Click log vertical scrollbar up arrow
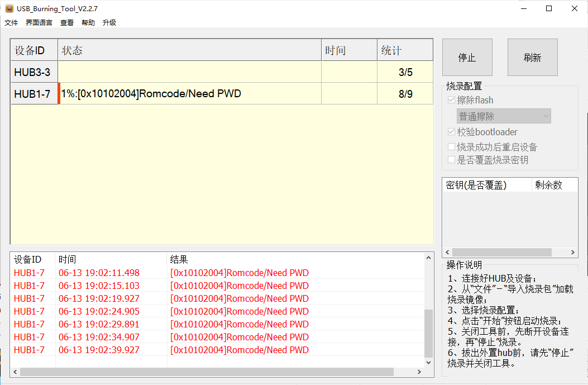 429,258
